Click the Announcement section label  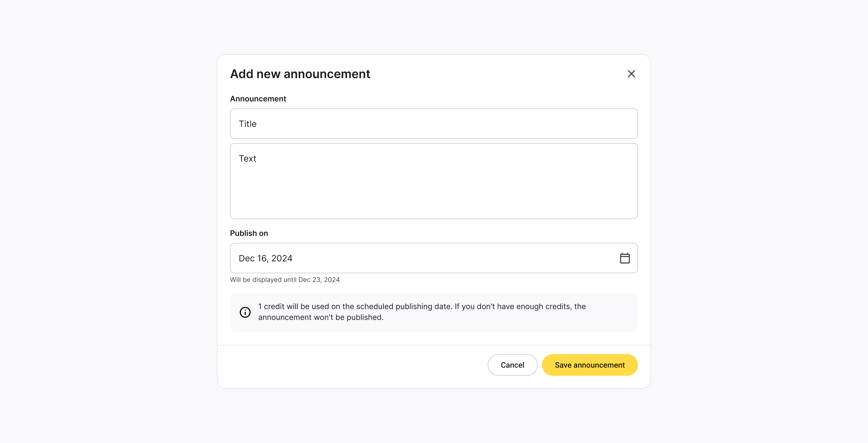click(x=258, y=98)
